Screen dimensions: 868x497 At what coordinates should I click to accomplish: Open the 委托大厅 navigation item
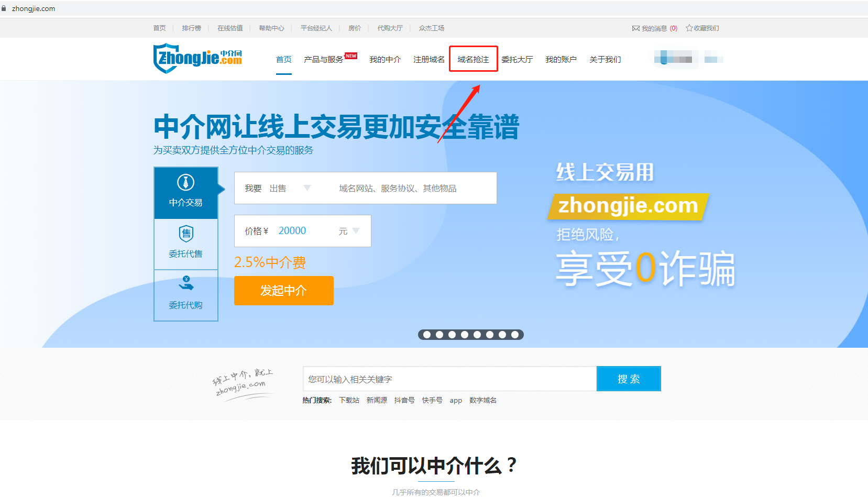pyautogui.click(x=517, y=60)
